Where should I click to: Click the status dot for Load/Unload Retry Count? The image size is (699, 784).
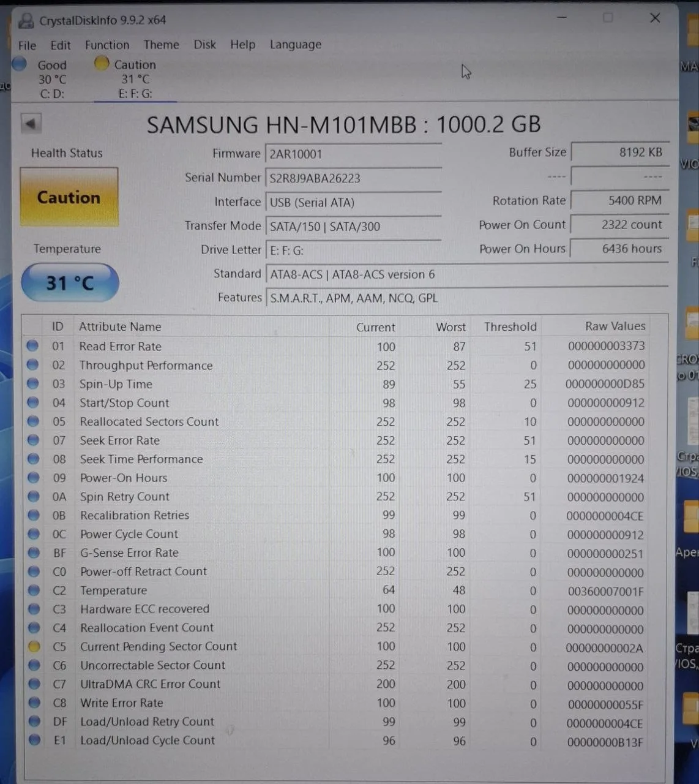34,722
